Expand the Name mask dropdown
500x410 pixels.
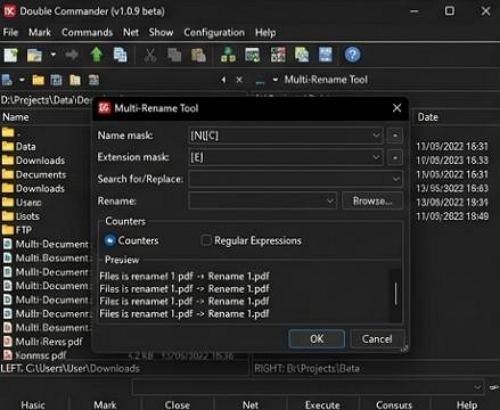pos(376,136)
